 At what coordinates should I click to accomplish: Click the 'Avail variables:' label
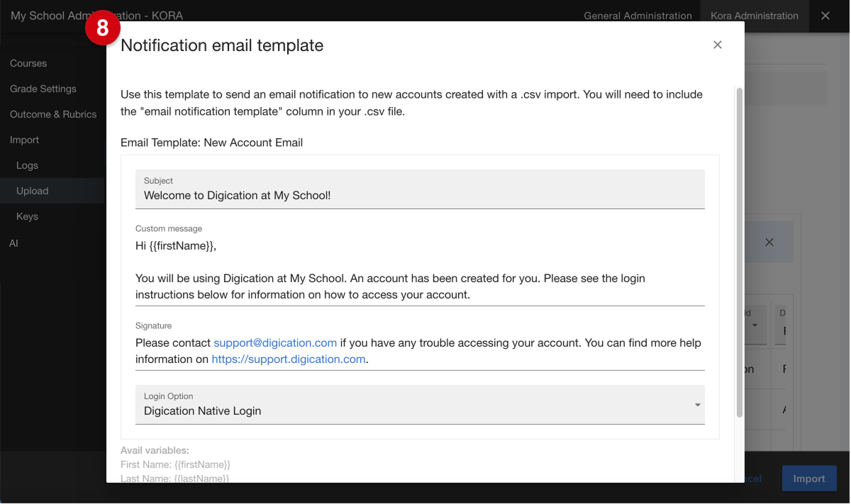155,450
